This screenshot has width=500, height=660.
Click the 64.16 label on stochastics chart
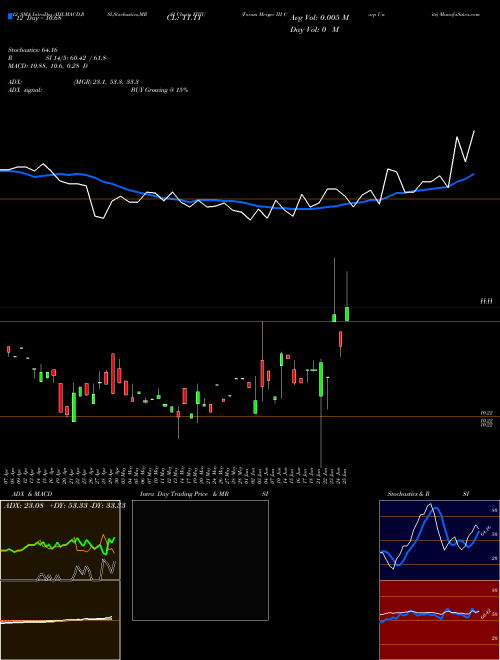486,531
